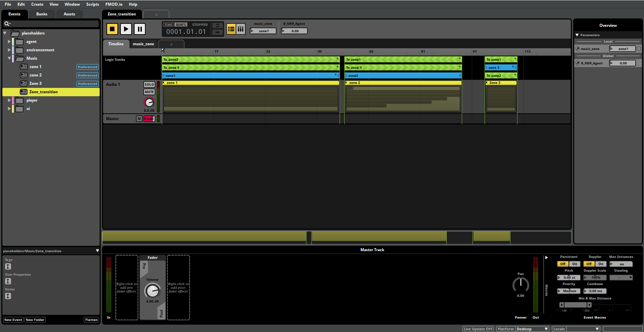The width and height of the screenshot is (644, 332).
Task: Collapse the Music folder
Action: click(9, 58)
